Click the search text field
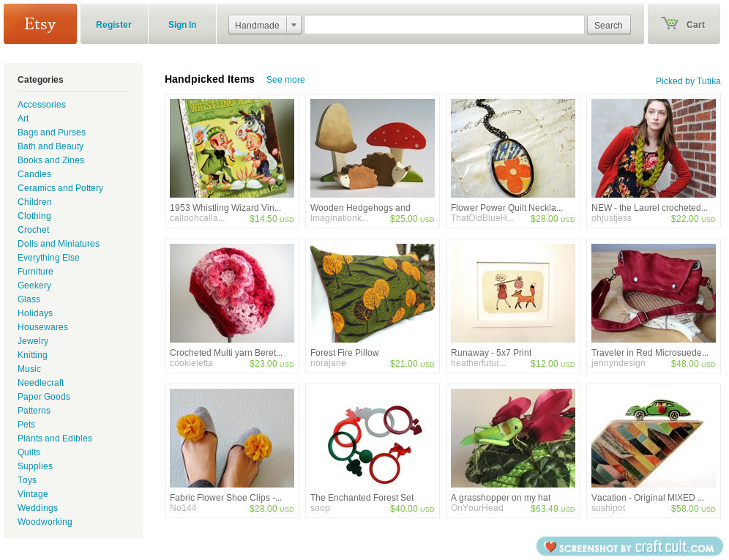 pos(444,25)
